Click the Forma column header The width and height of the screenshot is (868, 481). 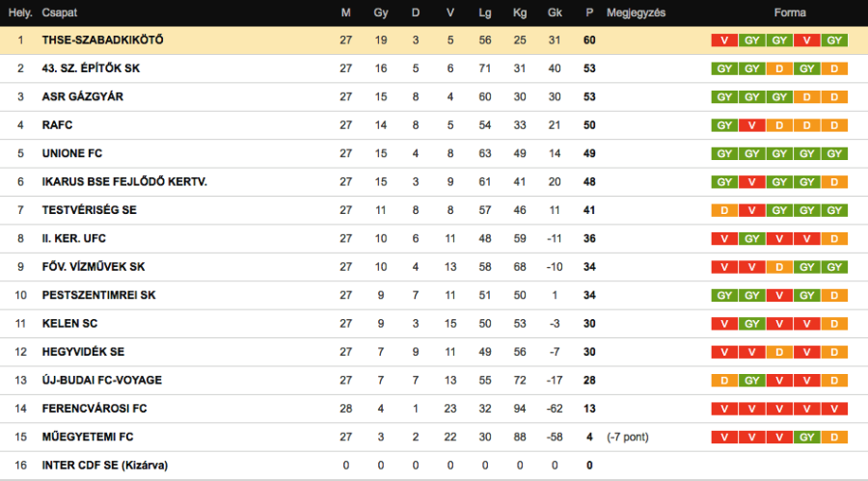point(789,13)
